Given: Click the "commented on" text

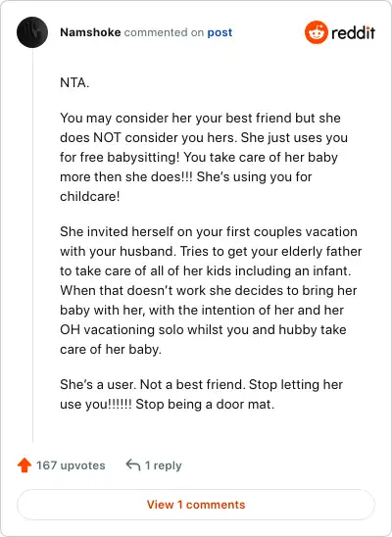Looking at the screenshot, I should point(164,32).
